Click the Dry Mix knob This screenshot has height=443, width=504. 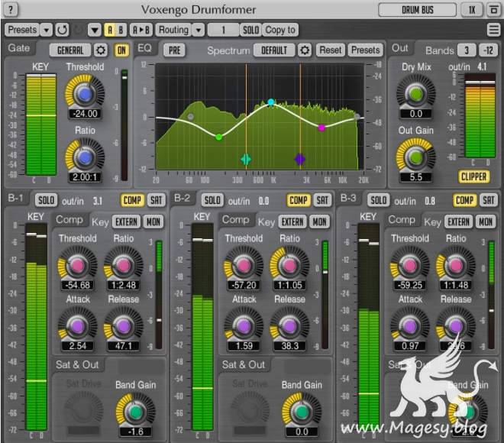(x=416, y=93)
